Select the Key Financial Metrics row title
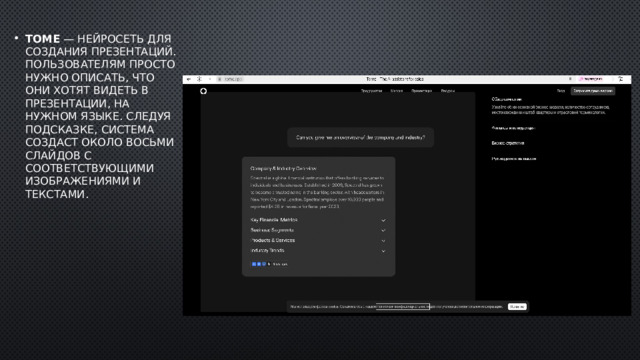This screenshot has width=640, height=360. pyautogui.click(x=274, y=220)
